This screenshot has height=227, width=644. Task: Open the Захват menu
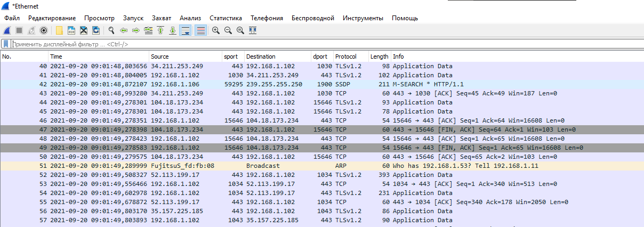(x=162, y=18)
